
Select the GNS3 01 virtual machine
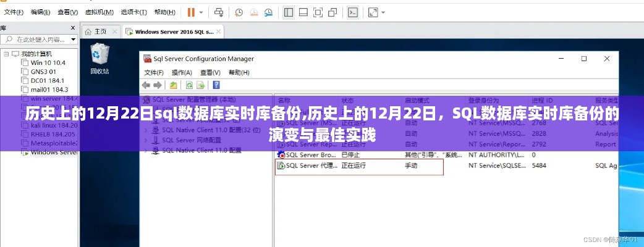(43, 72)
